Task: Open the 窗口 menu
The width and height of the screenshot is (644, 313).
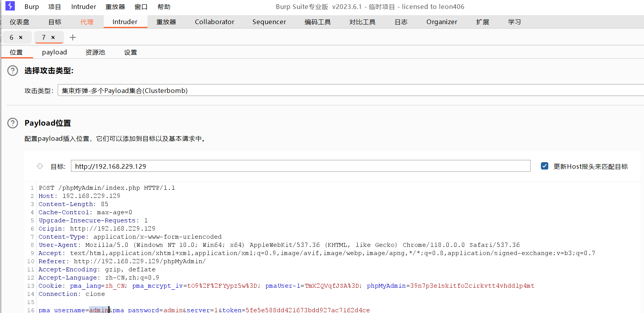Action: [x=141, y=7]
